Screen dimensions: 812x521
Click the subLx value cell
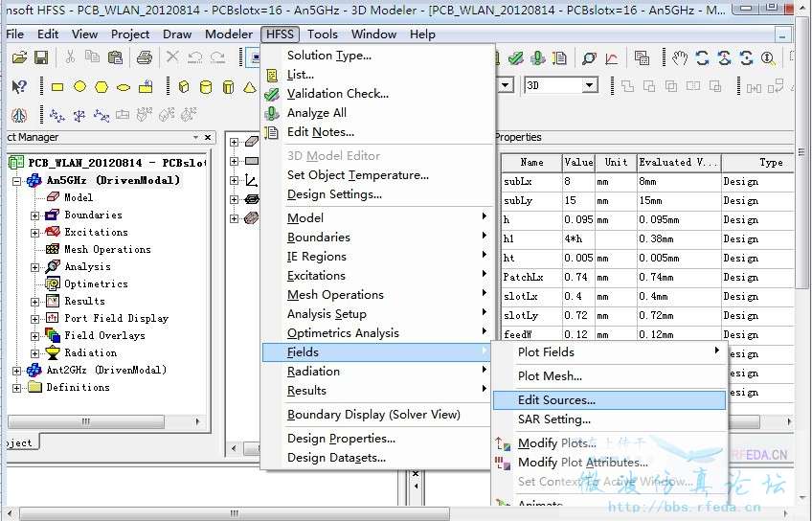coord(578,182)
